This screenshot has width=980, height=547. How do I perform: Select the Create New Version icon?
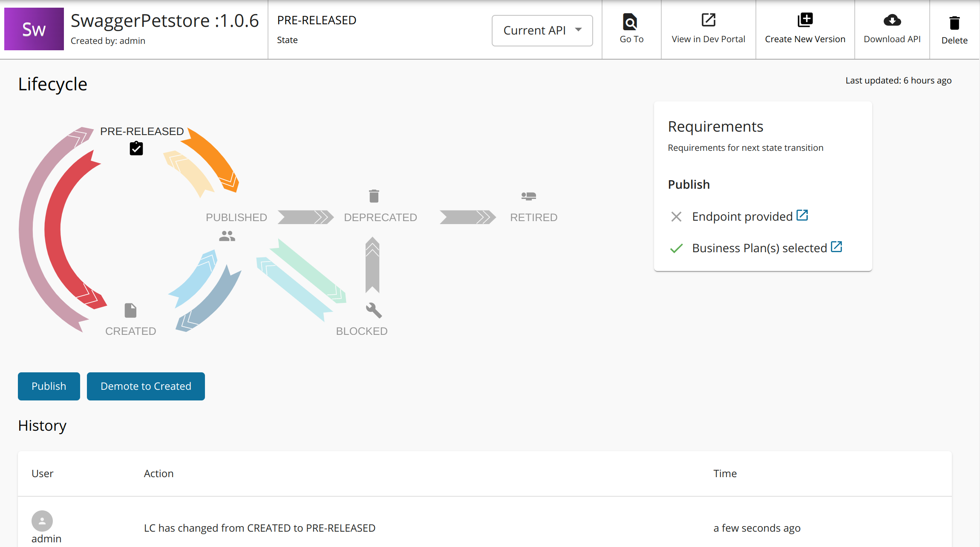point(804,19)
